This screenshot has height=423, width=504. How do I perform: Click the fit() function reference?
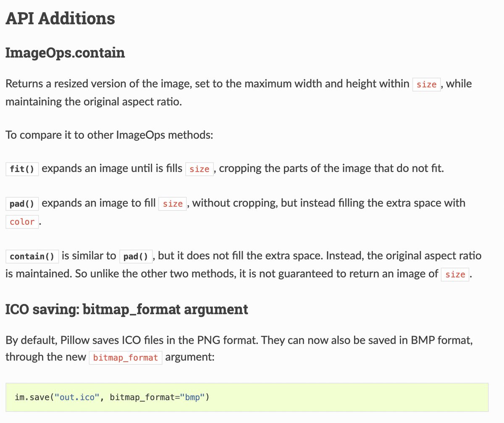point(22,170)
